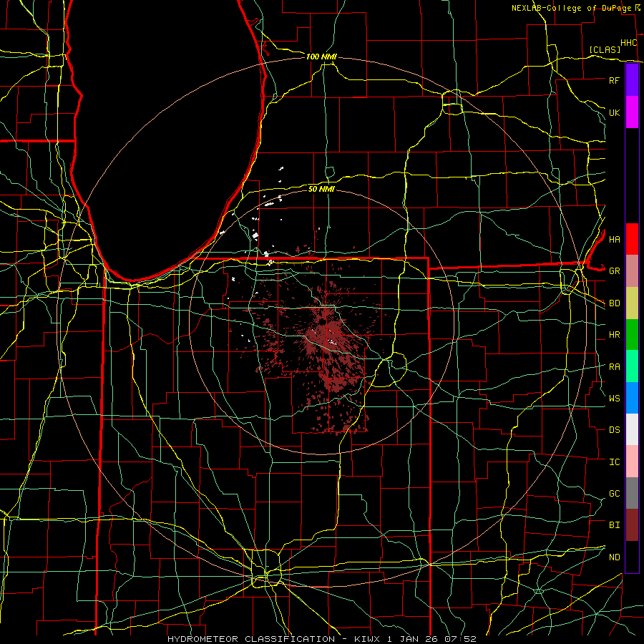Click the ND black legend swatch
The height and width of the screenshot is (644, 644).
pyautogui.click(x=632, y=557)
